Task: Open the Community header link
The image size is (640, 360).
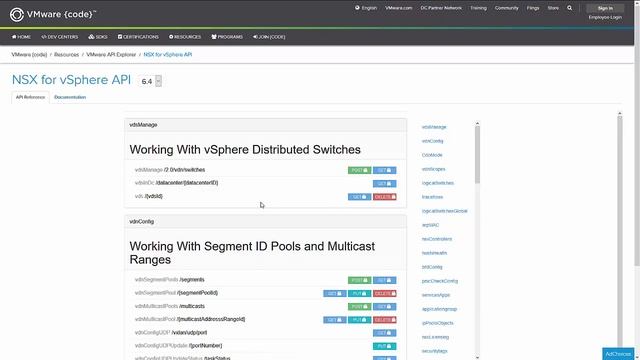Action: [x=507, y=8]
